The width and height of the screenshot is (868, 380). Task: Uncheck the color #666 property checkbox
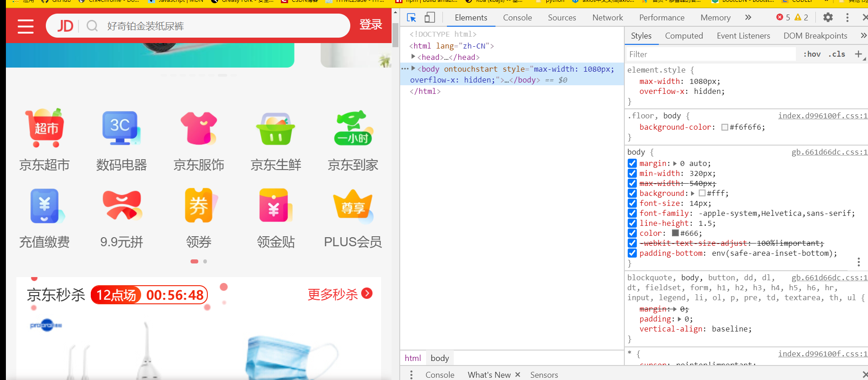click(x=632, y=233)
